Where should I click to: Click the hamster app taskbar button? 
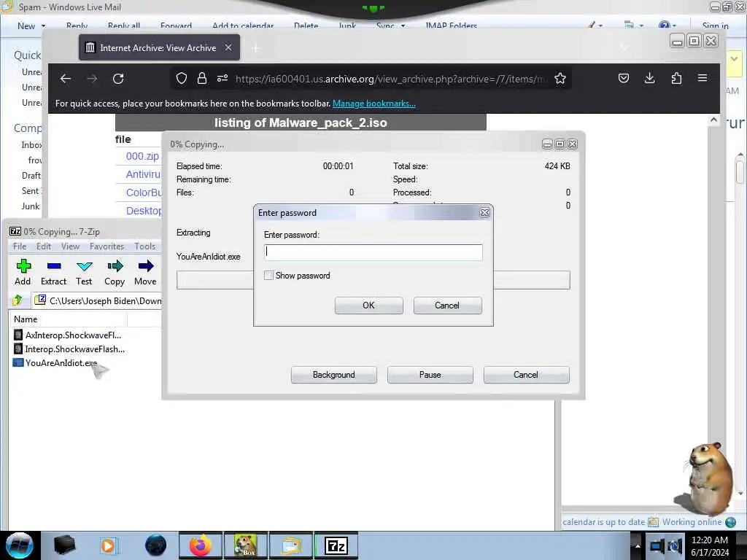246,545
